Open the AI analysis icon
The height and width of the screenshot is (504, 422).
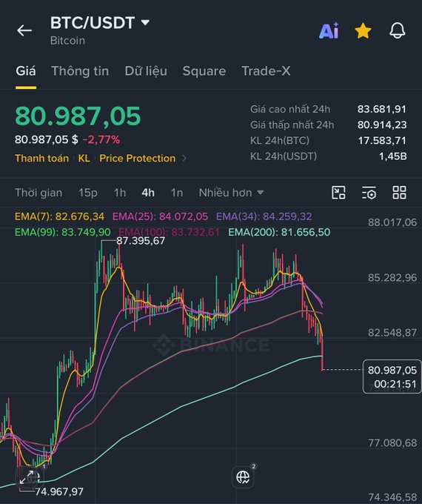pos(329,31)
